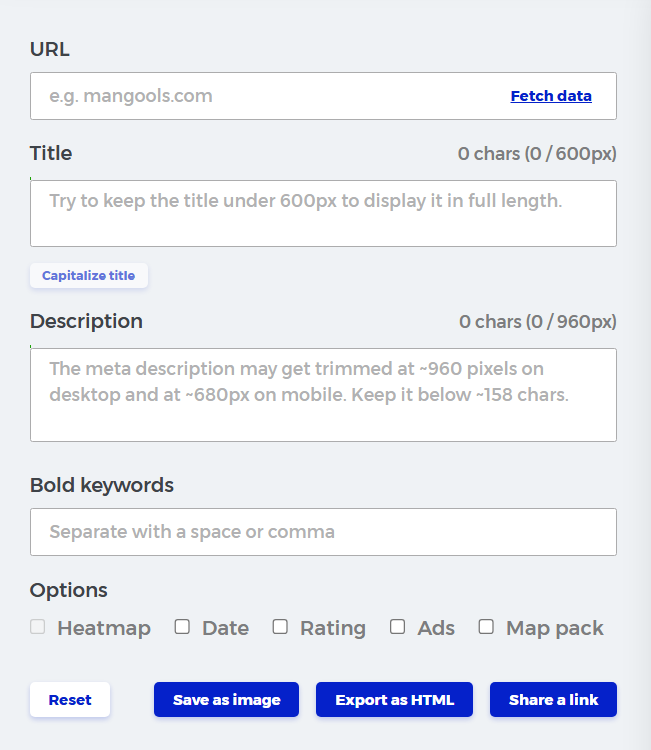The height and width of the screenshot is (750, 651).
Task: Focus the Title text area
Action: [x=323, y=213]
